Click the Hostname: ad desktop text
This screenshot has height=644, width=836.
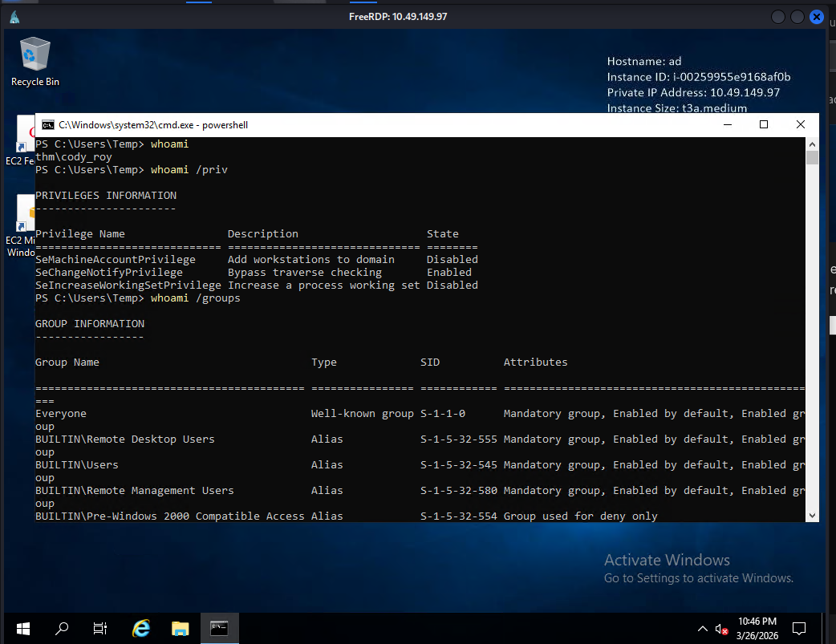644,61
